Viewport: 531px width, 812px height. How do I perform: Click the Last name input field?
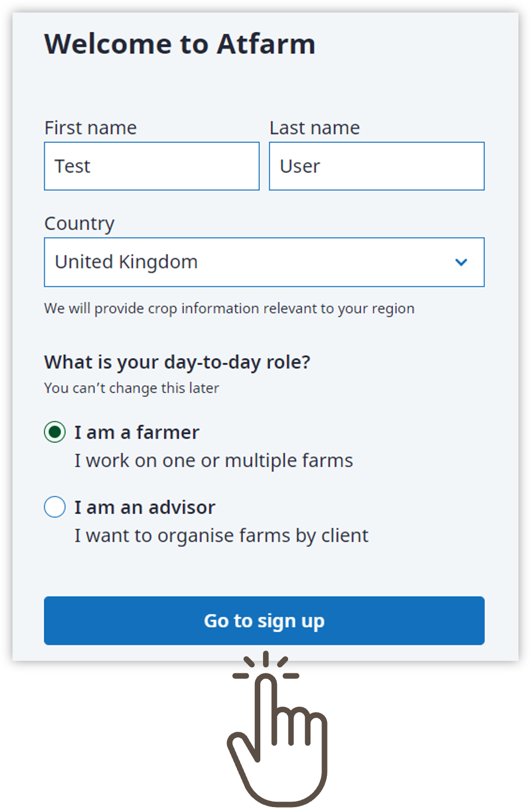point(377,166)
